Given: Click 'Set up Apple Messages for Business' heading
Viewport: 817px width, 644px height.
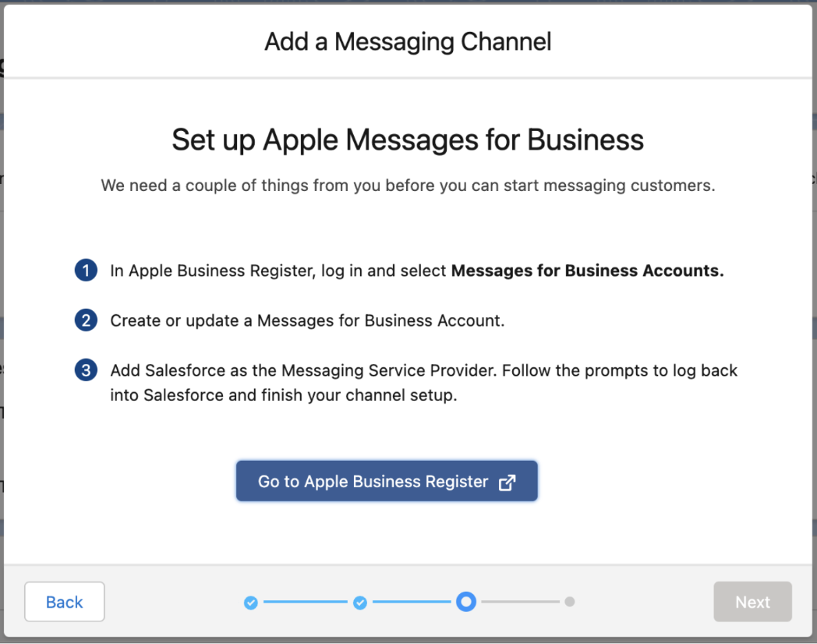Looking at the screenshot, I should 408,140.
